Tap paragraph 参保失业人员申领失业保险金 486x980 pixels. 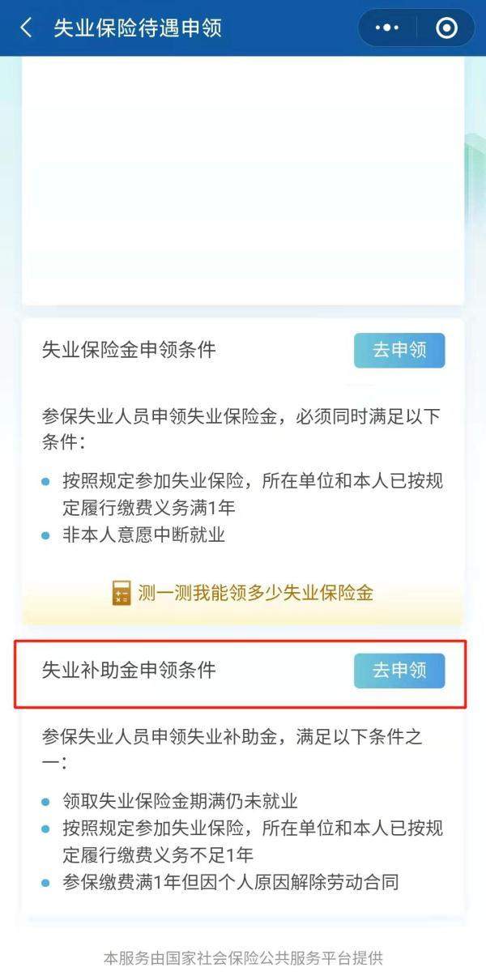pyautogui.click(x=242, y=430)
